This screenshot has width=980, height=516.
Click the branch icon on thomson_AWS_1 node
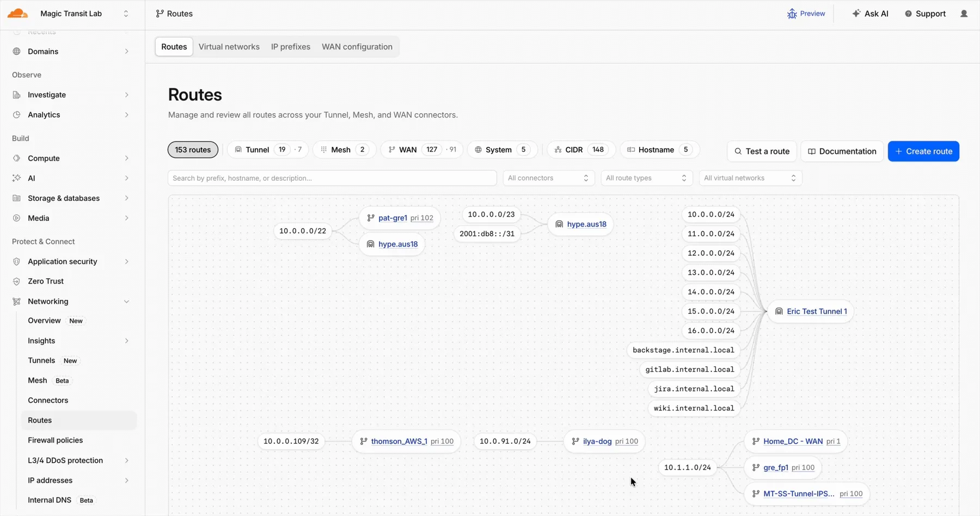[x=364, y=441]
